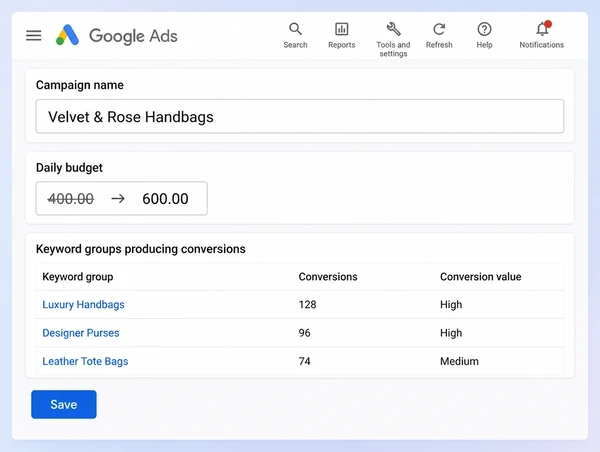Open the Luxury Handbags keyword group
Viewport: 600px width, 452px height.
[83, 305]
